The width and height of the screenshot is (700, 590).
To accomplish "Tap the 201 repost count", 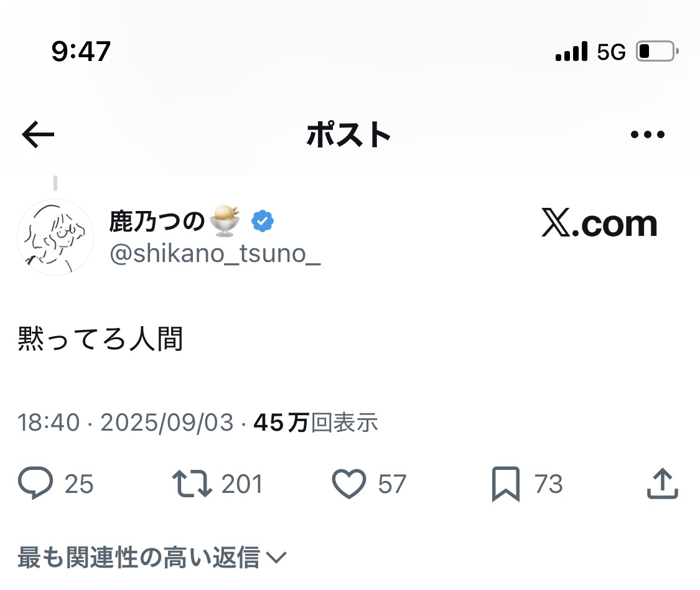I will coord(242,484).
